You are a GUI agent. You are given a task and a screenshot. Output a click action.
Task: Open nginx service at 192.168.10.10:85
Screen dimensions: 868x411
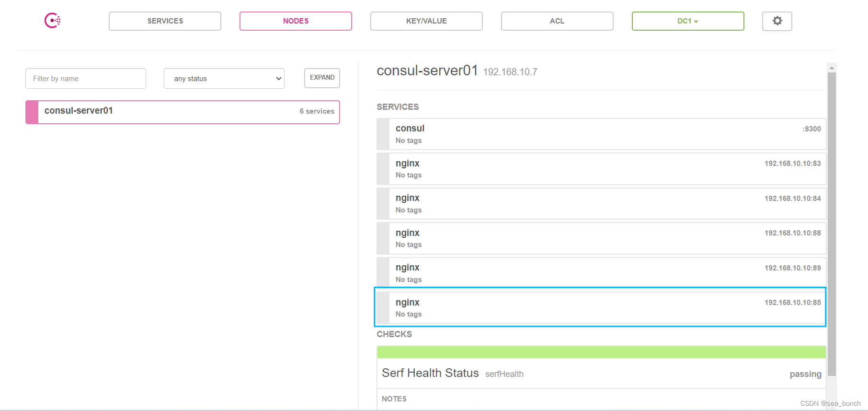click(601, 308)
